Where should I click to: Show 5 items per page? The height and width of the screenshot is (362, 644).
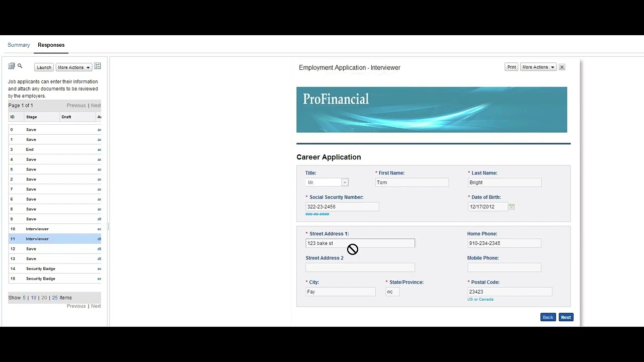pos(24,298)
